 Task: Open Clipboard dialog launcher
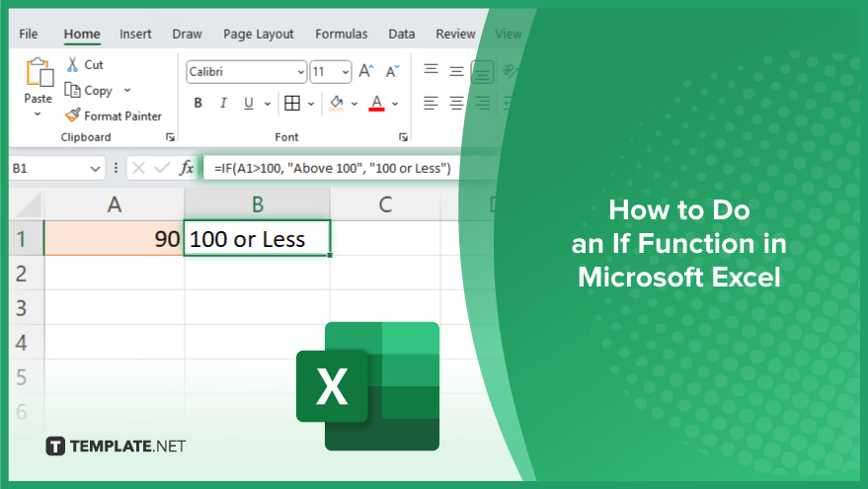point(170,137)
